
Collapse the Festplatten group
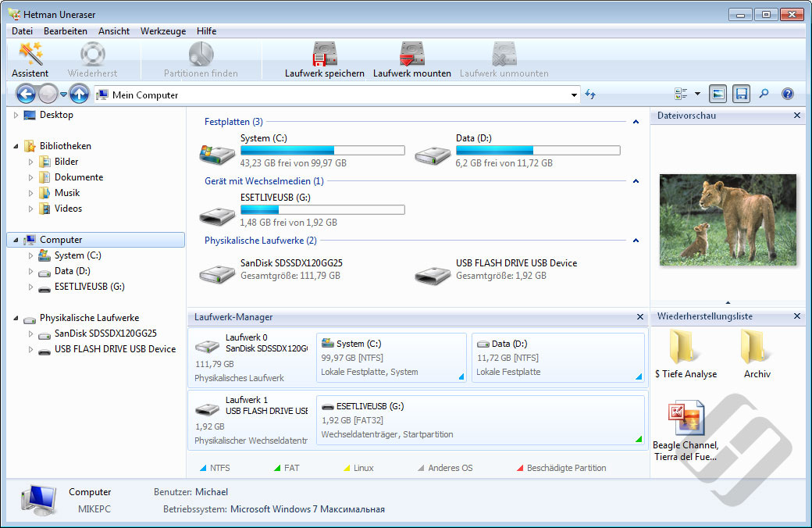[636, 122]
